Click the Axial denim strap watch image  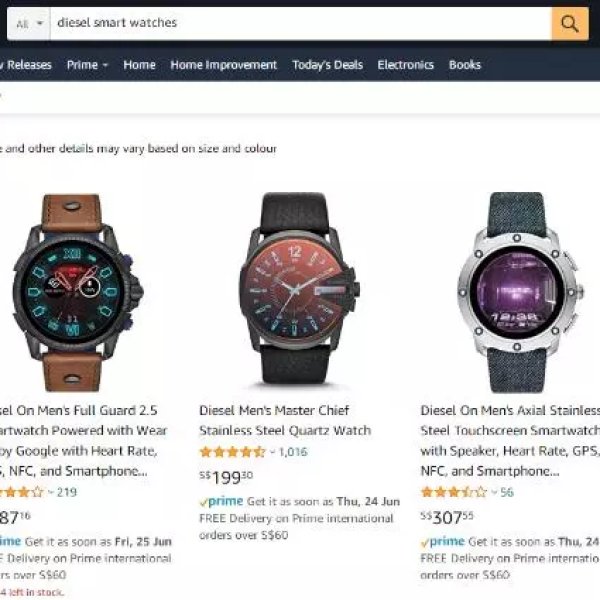(518, 293)
